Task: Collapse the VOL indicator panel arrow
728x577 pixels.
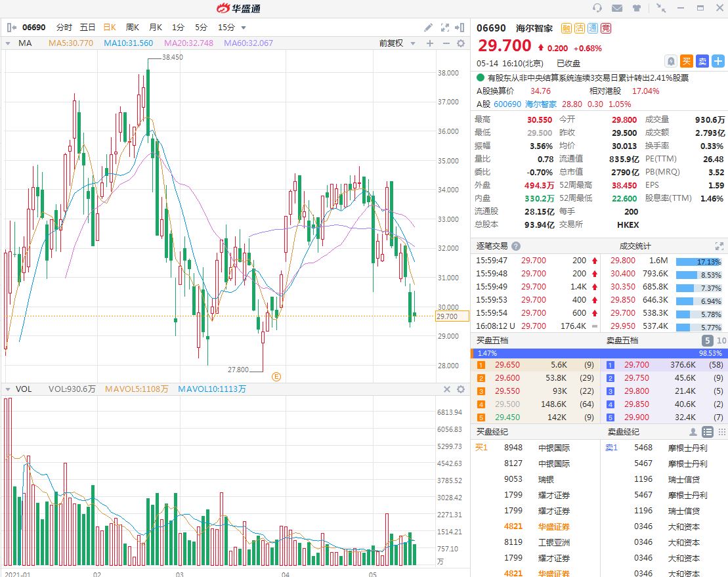Action: pyautogui.click(x=8, y=389)
